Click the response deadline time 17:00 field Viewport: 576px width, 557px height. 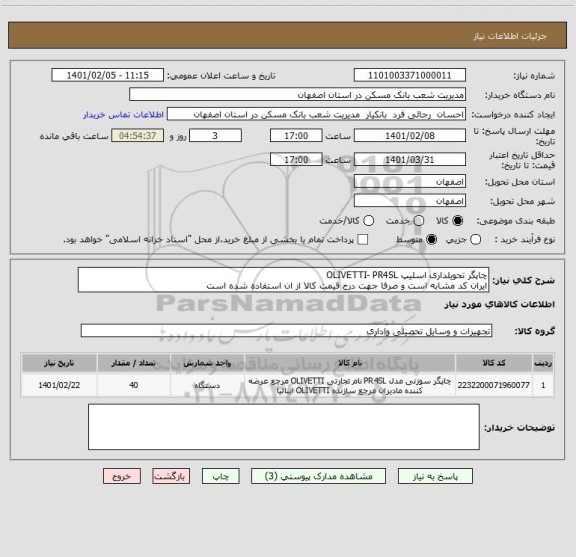point(296,136)
